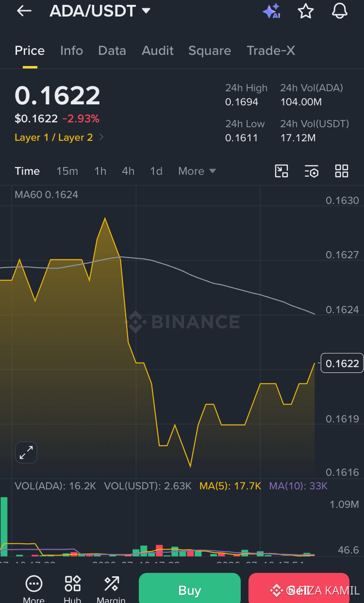The width and height of the screenshot is (364, 603).
Task: Switch to the Audit tab
Action: [x=158, y=50]
